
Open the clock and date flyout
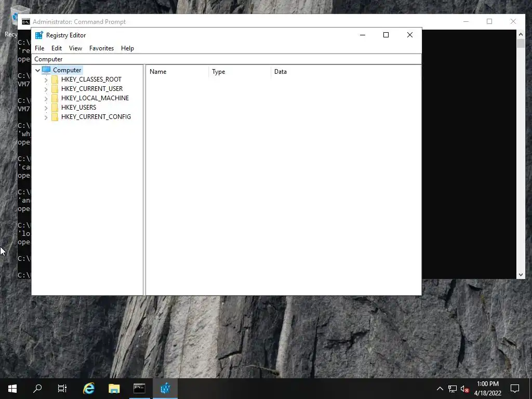coord(487,389)
